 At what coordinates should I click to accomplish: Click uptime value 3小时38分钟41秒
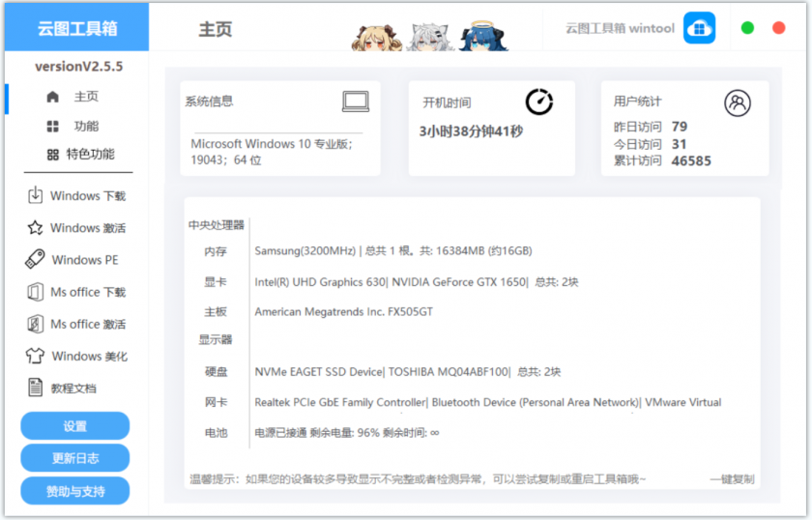471,131
